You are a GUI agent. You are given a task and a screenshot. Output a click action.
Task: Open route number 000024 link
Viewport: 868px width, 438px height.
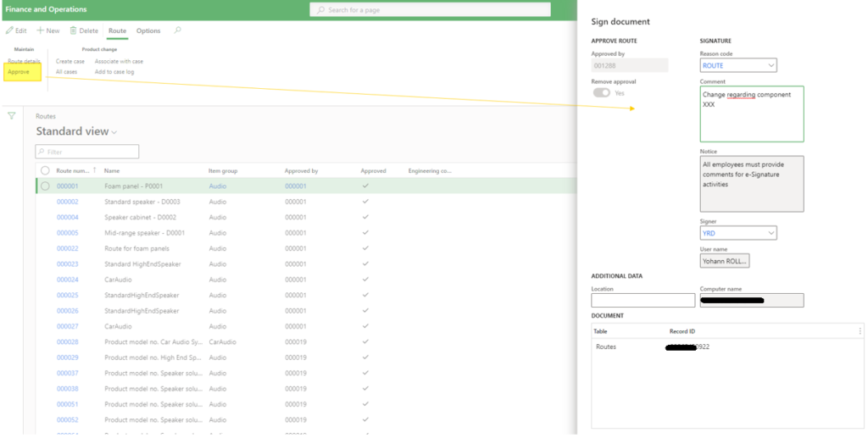[67, 280]
